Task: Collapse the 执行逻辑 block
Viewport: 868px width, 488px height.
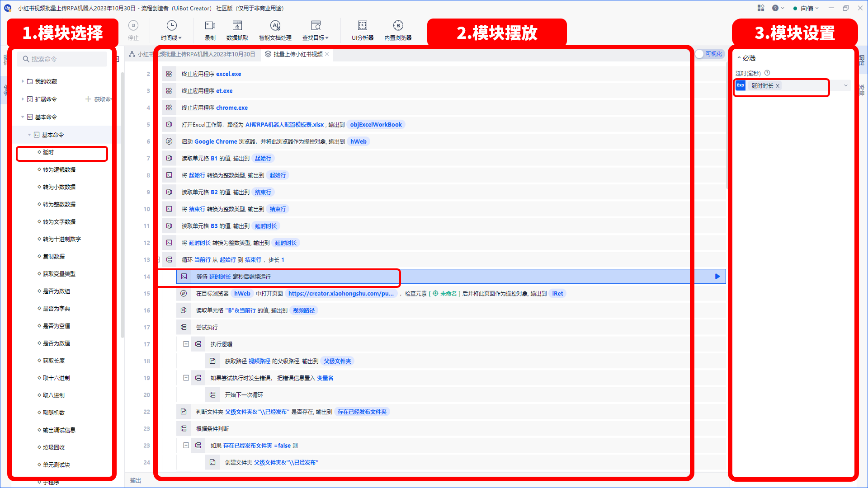Action: point(186,344)
